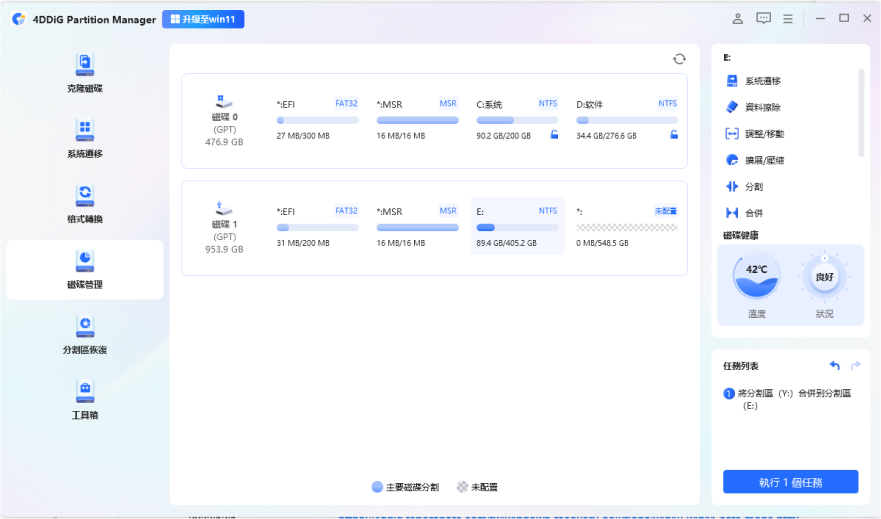The width and height of the screenshot is (881, 519).
Task: Open the 工具箱 toolbox icon
Action: click(85, 400)
